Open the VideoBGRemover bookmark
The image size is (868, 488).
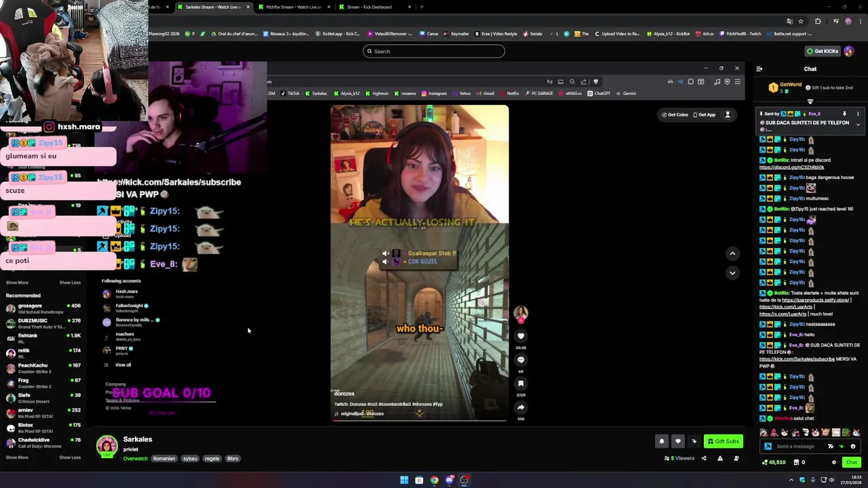[390, 33]
